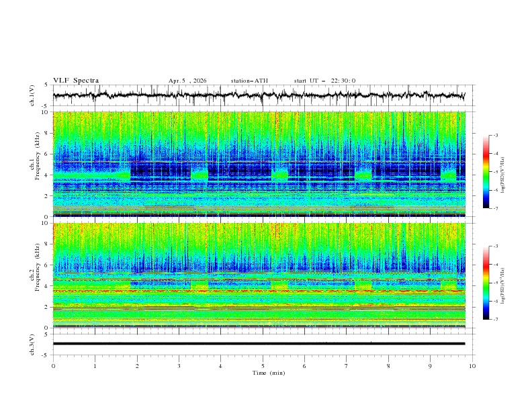
Task: Click the "station=ATH" header text
Action: coord(249,81)
